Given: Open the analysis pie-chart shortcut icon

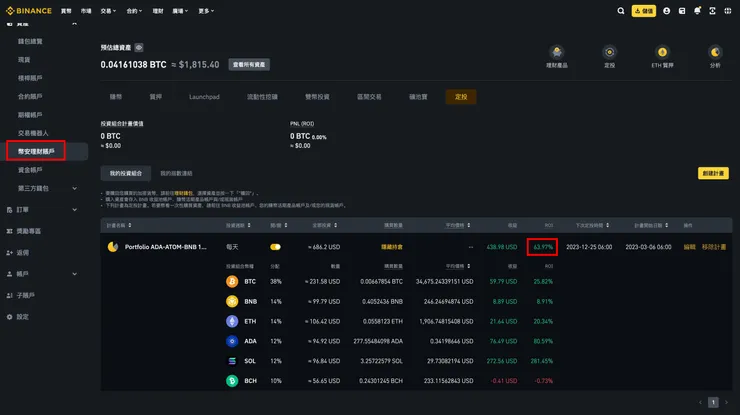Looking at the screenshot, I should coord(715,52).
